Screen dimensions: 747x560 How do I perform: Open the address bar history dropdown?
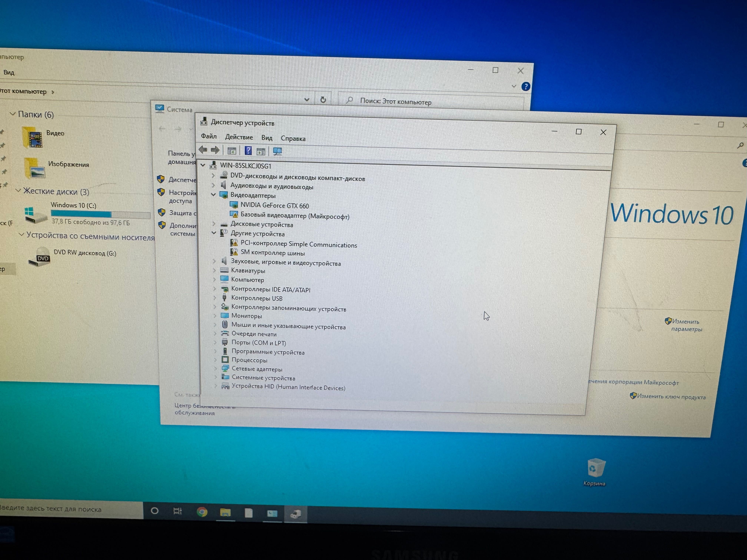pyautogui.click(x=307, y=100)
